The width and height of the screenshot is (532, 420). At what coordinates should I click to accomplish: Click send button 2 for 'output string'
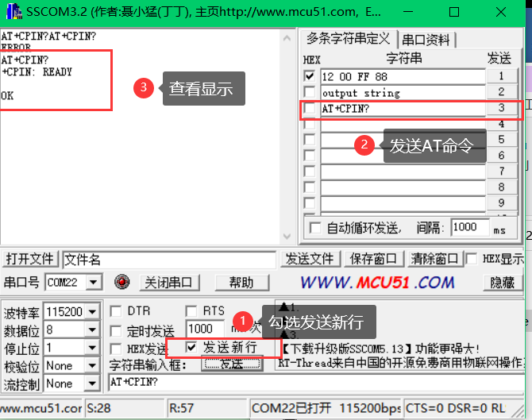[x=502, y=91]
